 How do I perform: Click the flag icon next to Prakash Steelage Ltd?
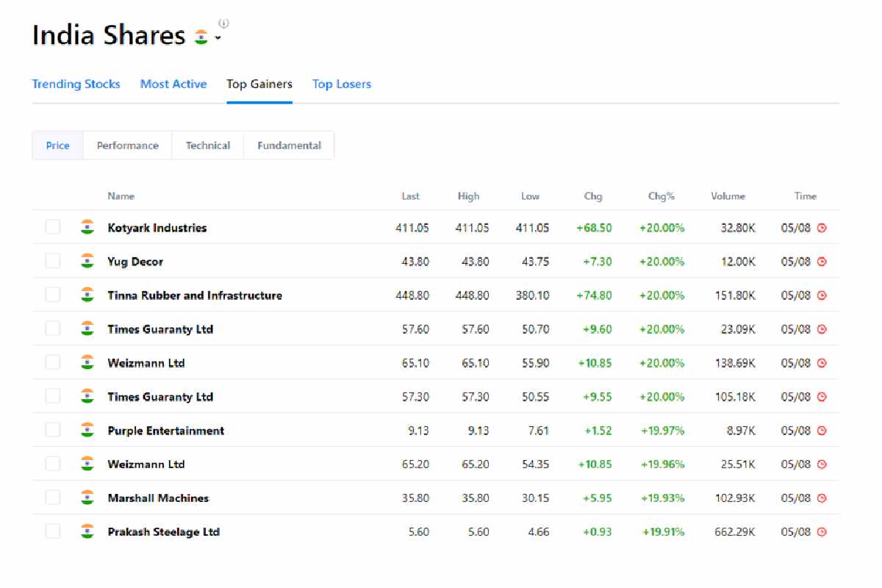[x=87, y=531]
